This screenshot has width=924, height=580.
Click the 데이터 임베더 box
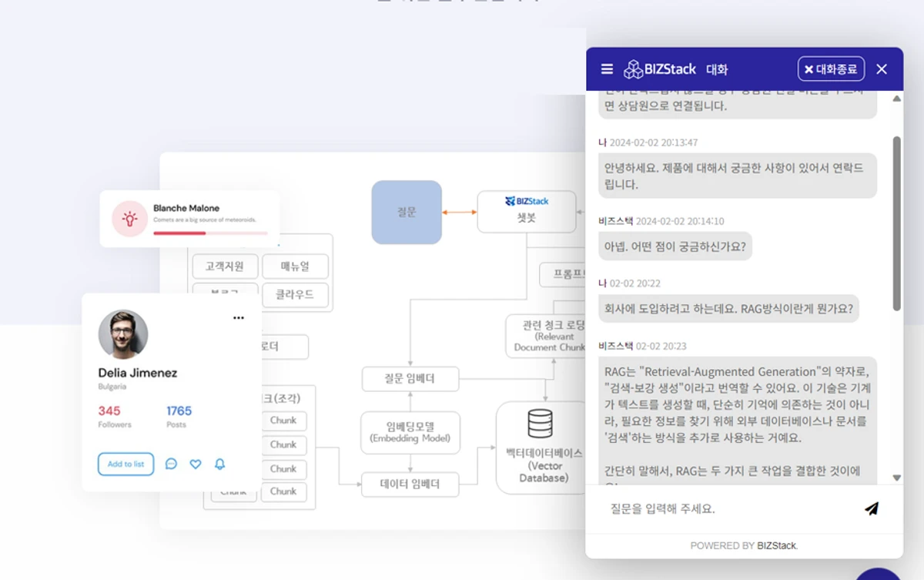pyautogui.click(x=410, y=484)
